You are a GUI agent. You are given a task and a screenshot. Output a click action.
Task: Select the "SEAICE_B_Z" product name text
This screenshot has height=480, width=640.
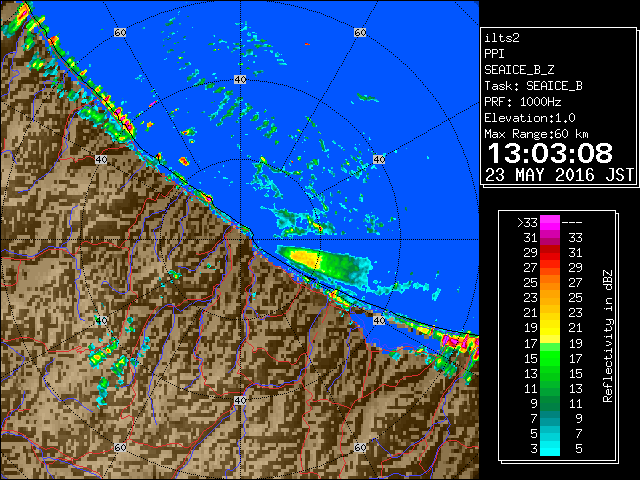tap(519, 70)
